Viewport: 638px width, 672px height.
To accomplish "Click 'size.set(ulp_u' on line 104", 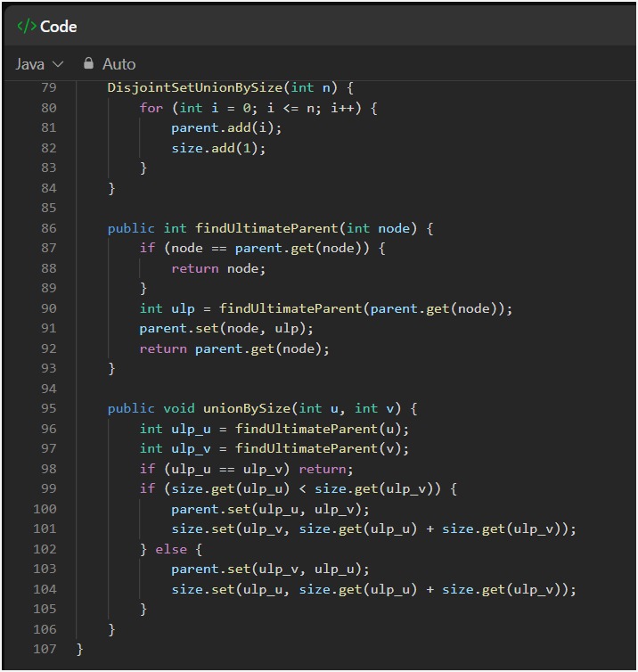I will [226, 590].
